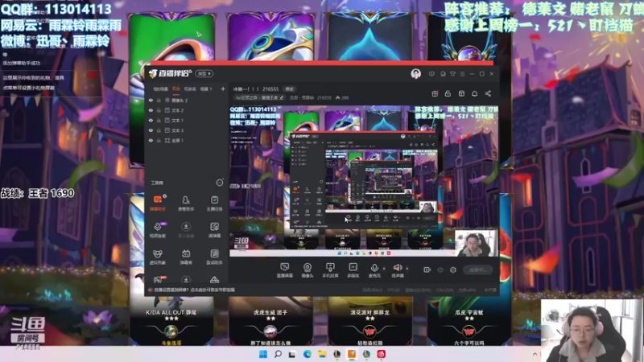Open the 房管助手 tool
Screen dimensions: 644x362
coord(186,204)
